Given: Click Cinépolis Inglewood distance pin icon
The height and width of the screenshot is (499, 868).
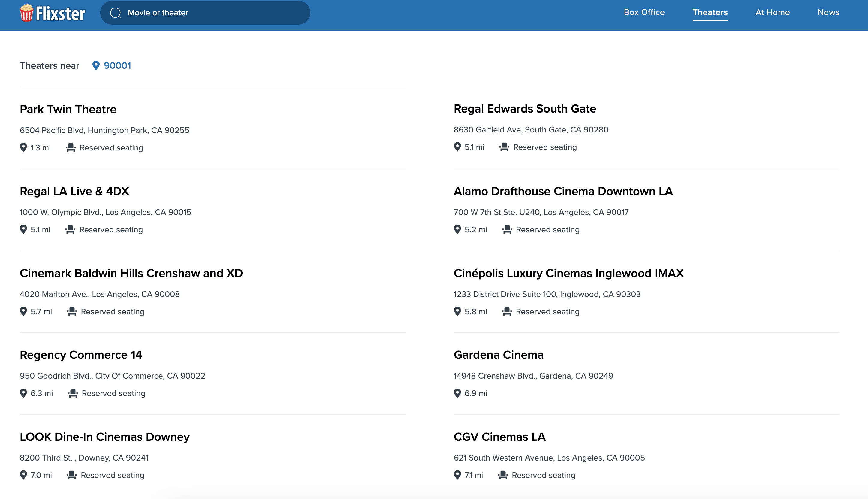Looking at the screenshot, I should 457,312.
